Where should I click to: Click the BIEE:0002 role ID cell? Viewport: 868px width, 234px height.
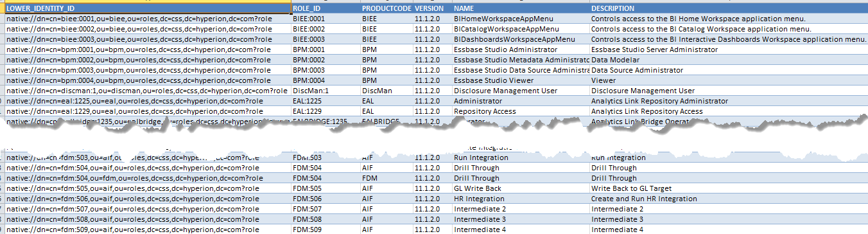325,30
